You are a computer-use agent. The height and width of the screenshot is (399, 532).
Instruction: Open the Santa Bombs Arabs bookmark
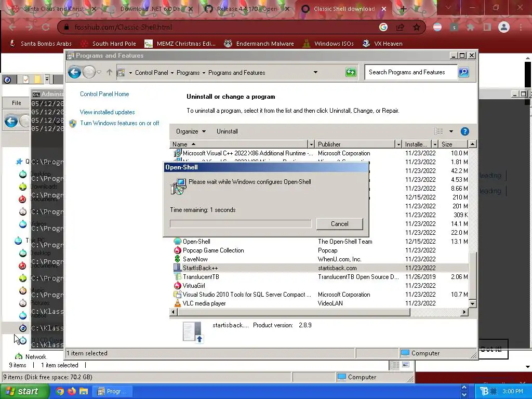[41, 44]
